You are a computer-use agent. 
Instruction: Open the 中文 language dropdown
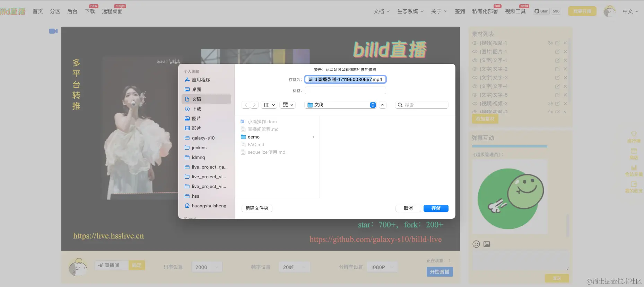click(630, 11)
